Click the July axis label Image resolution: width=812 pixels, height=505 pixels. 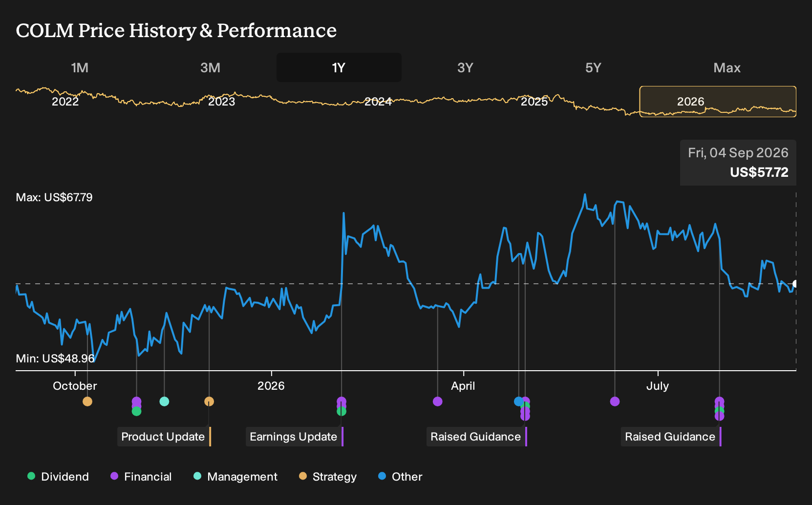pos(658,386)
